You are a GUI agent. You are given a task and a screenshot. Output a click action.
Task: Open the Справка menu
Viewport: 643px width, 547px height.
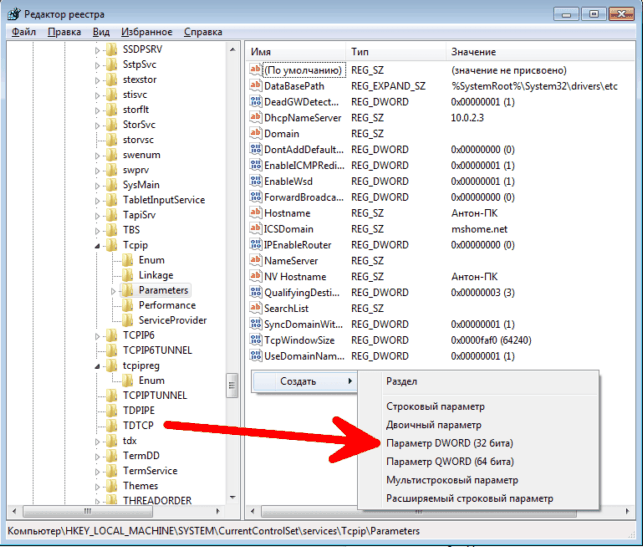pyautogui.click(x=203, y=32)
